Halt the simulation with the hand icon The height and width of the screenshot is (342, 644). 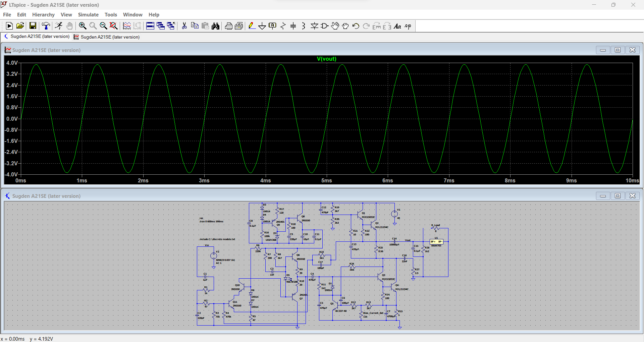(x=69, y=26)
